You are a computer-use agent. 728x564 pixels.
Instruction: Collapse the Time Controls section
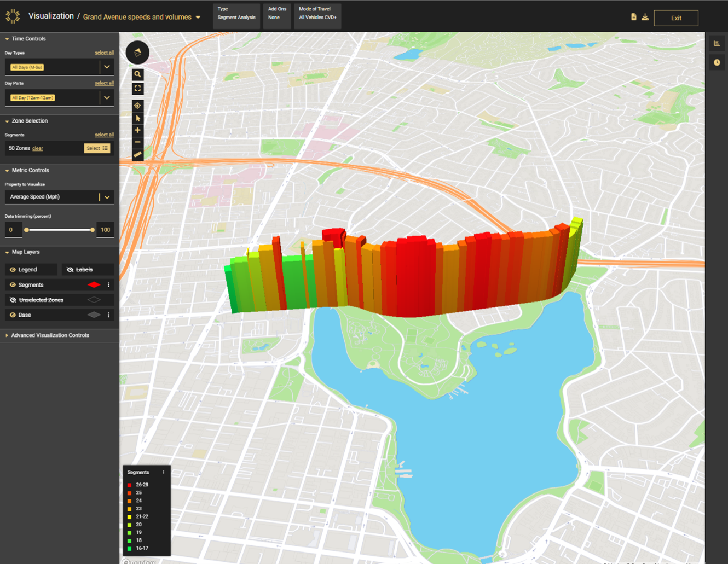pos(7,39)
